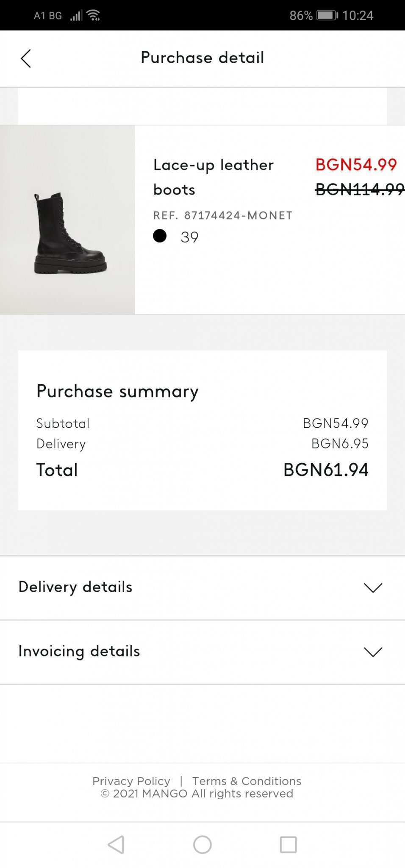Open the Invoicing details section
The width and height of the screenshot is (405, 868).
click(79, 651)
